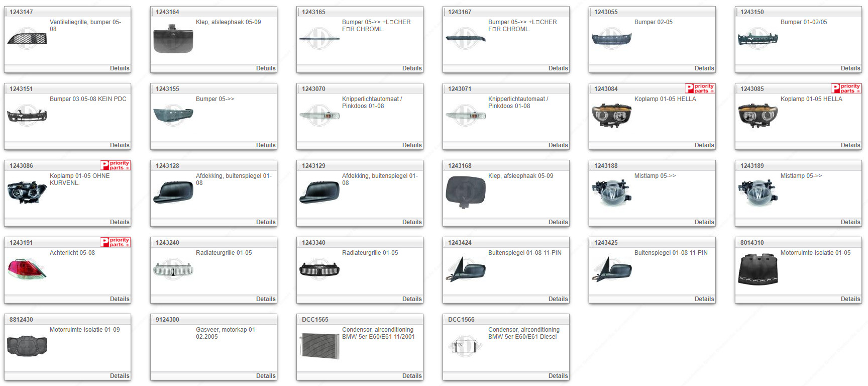Click the priority parts badge on item 1243085
The width and height of the screenshot is (868, 386).
pyautogui.click(x=846, y=88)
